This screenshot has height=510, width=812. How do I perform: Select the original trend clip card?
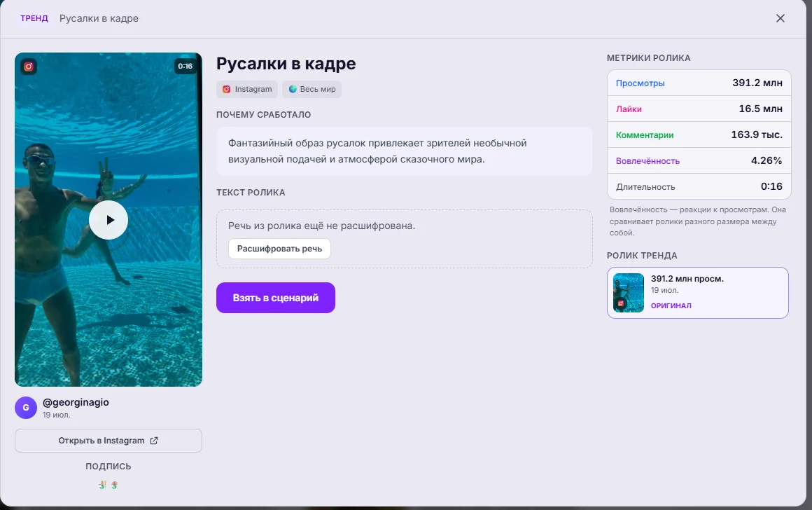pos(698,293)
